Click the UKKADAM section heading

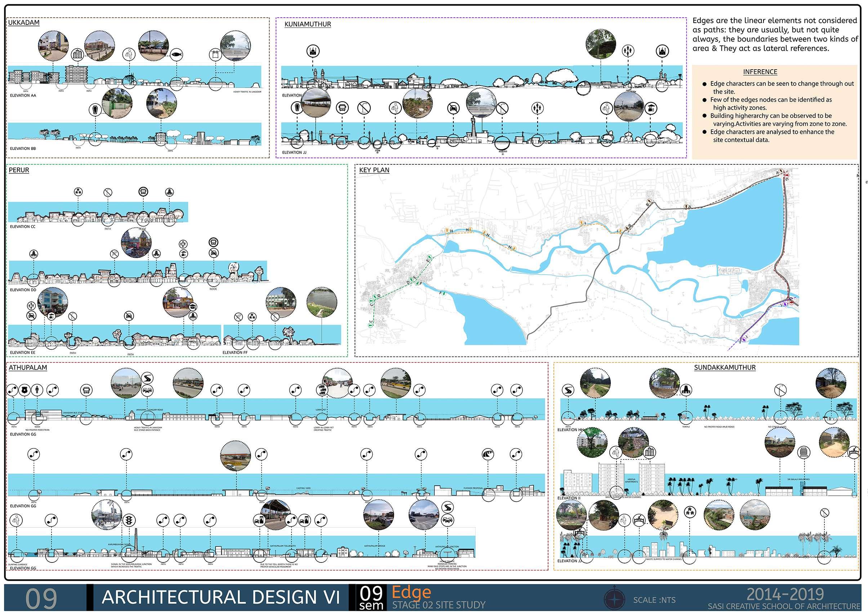[x=24, y=23]
